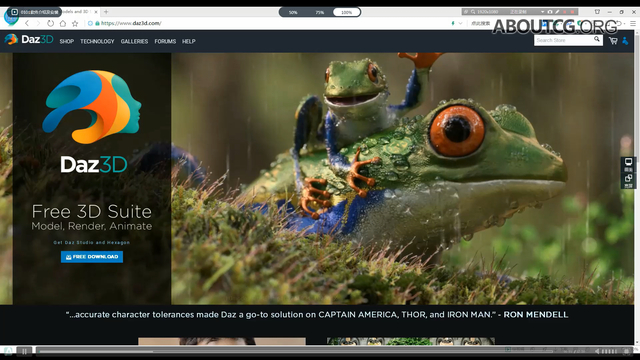Viewport: 640px width, 360px height.
Task: Click the frog hero banner image
Action: 402,179
